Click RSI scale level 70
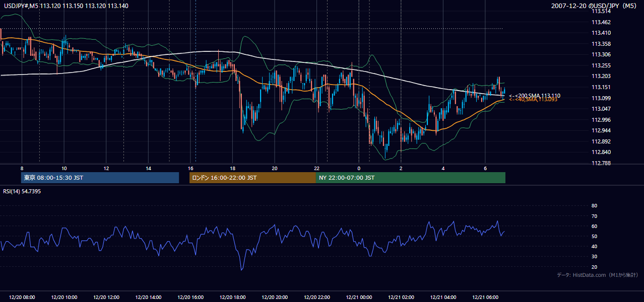The height and width of the screenshot is (302, 644). (x=594, y=216)
